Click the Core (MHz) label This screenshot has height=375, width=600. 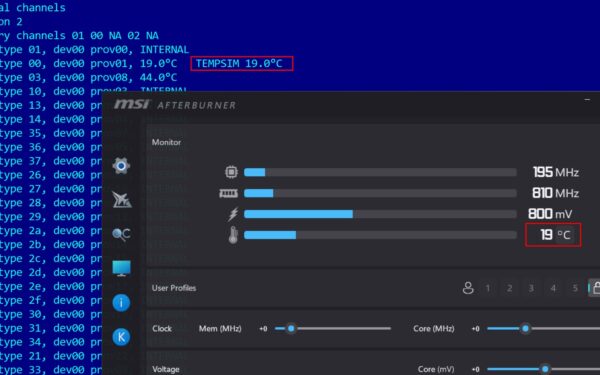point(434,329)
